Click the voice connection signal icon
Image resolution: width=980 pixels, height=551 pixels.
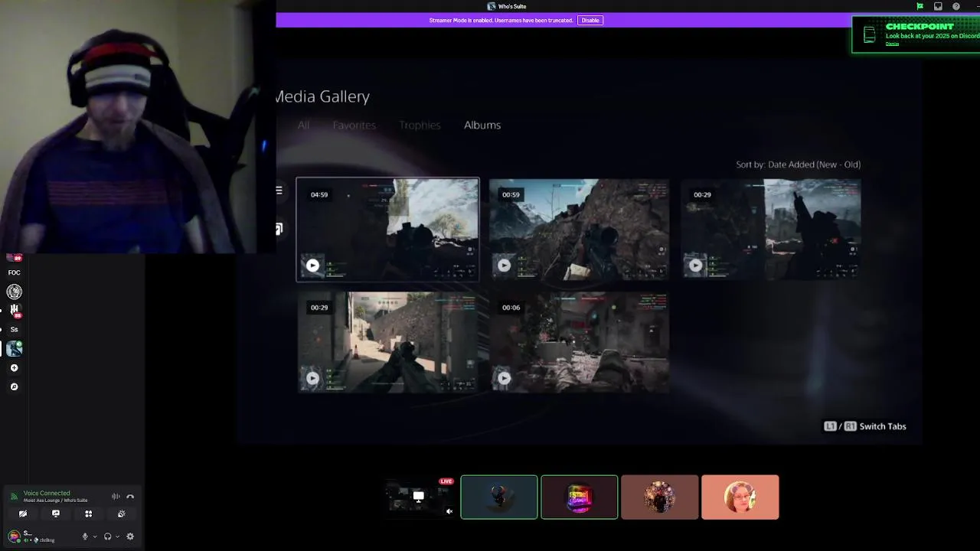(14, 497)
